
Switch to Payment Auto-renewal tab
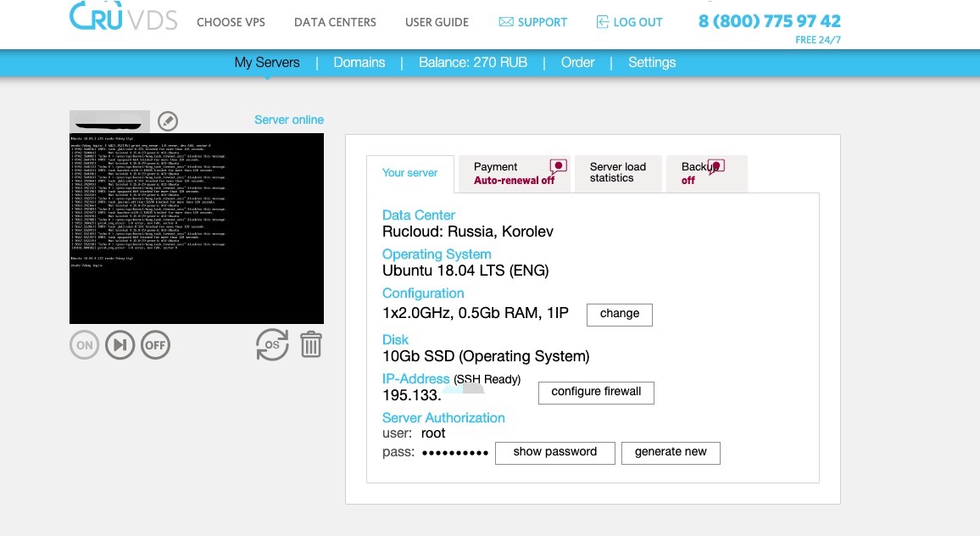pos(515,173)
